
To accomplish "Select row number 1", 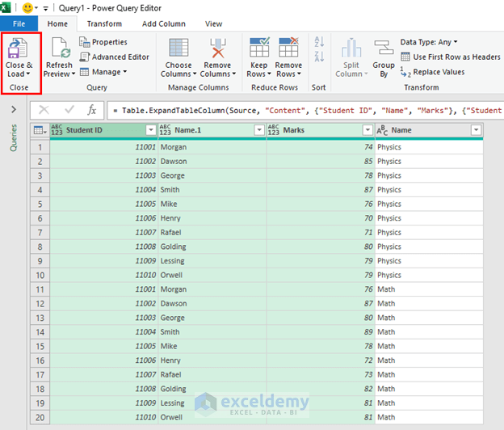I will (40, 147).
